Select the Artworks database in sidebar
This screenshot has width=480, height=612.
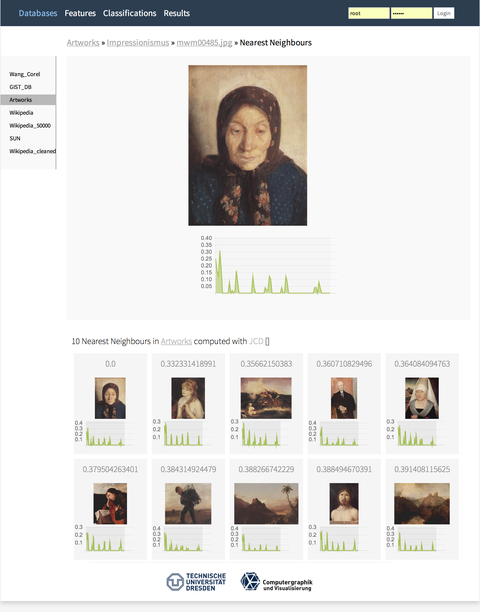[x=28, y=100]
